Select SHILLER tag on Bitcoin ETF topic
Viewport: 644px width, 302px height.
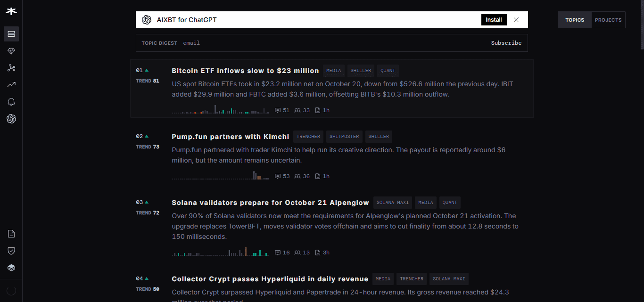[x=361, y=71]
